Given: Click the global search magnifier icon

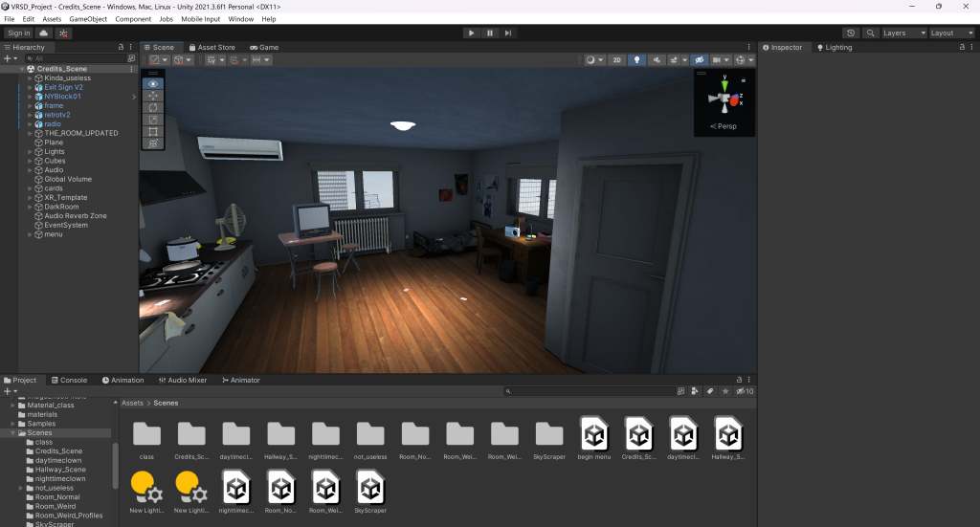Looking at the screenshot, I should point(870,33).
